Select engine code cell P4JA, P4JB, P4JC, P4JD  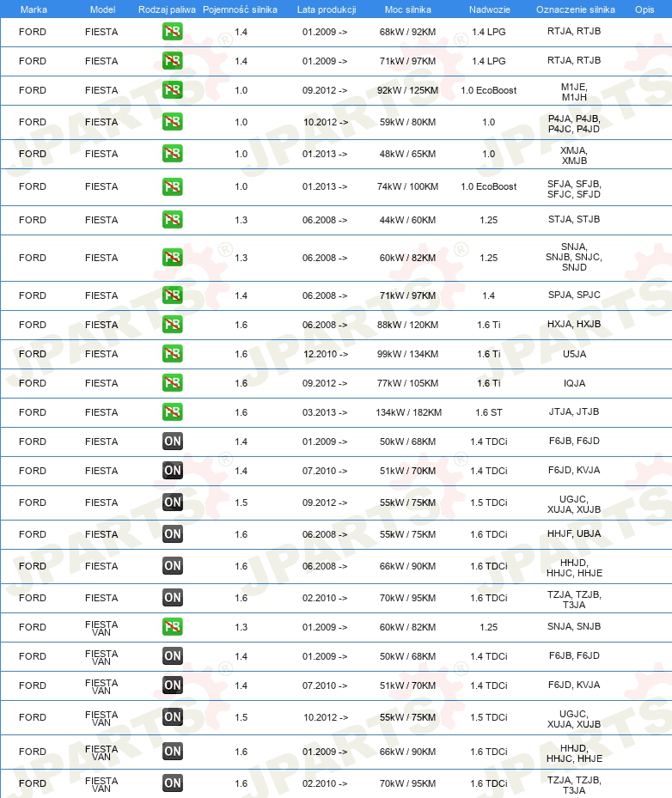click(x=574, y=124)
